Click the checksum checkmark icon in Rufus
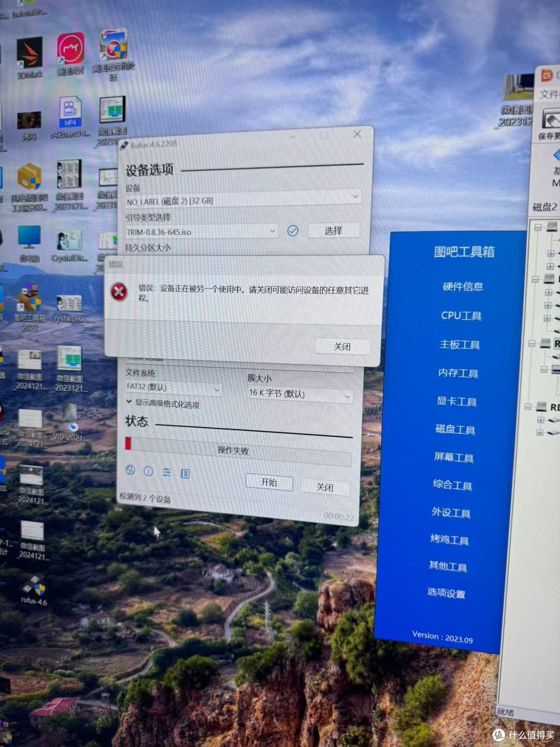The width and height of the screenshot is (560, 747). click(x=292, y=231)
